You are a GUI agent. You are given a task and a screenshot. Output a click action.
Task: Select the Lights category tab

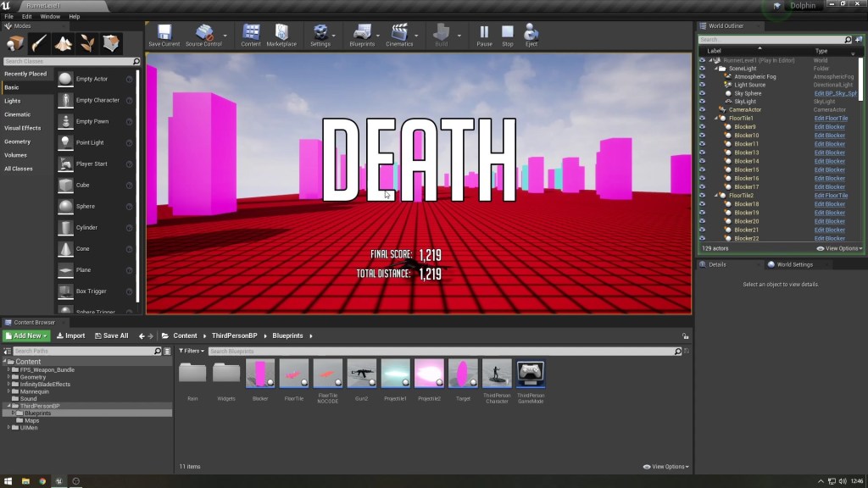tap(13, 101)
